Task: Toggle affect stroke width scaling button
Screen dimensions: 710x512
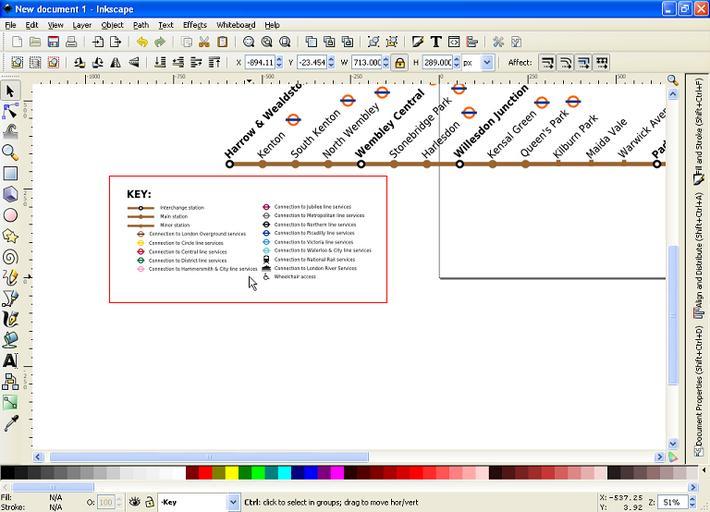Action: 547,62
